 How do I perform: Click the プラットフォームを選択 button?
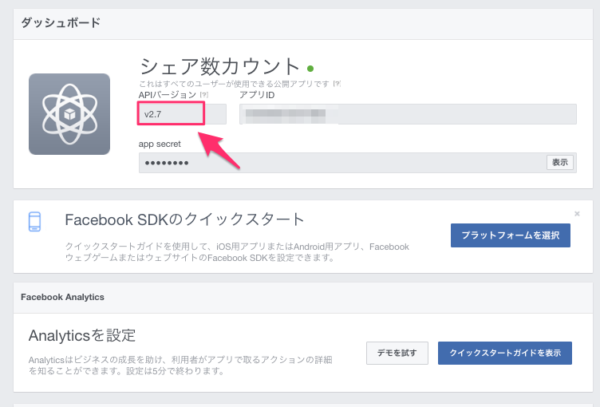(x=510, y=235)
